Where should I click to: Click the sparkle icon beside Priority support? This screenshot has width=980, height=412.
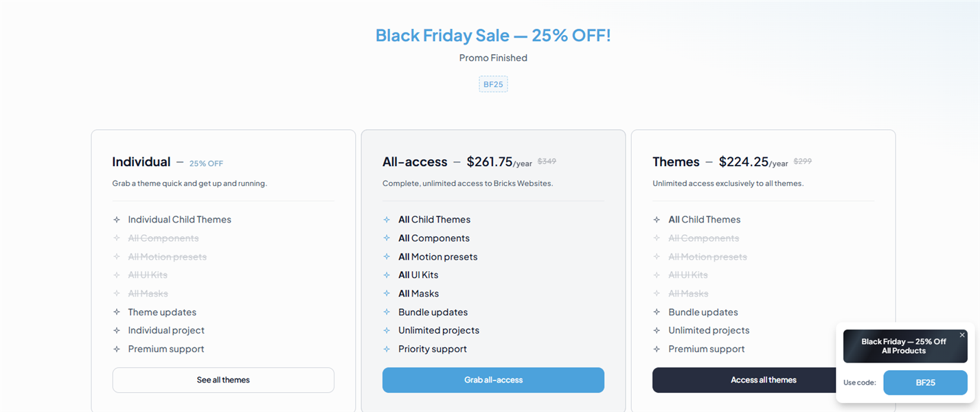pos(387,349)
